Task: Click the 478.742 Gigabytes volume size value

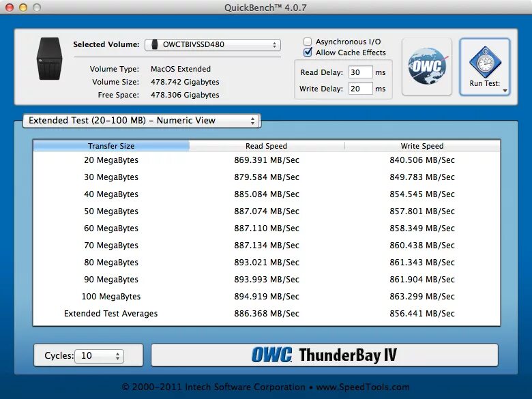Action: (x=185, y=82)
